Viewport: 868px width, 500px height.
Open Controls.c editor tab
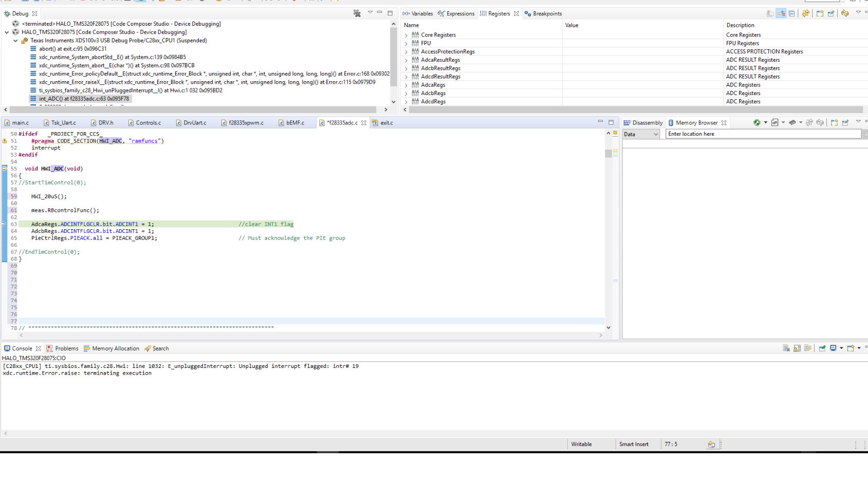pyautogui.click(x=144, y=123)
